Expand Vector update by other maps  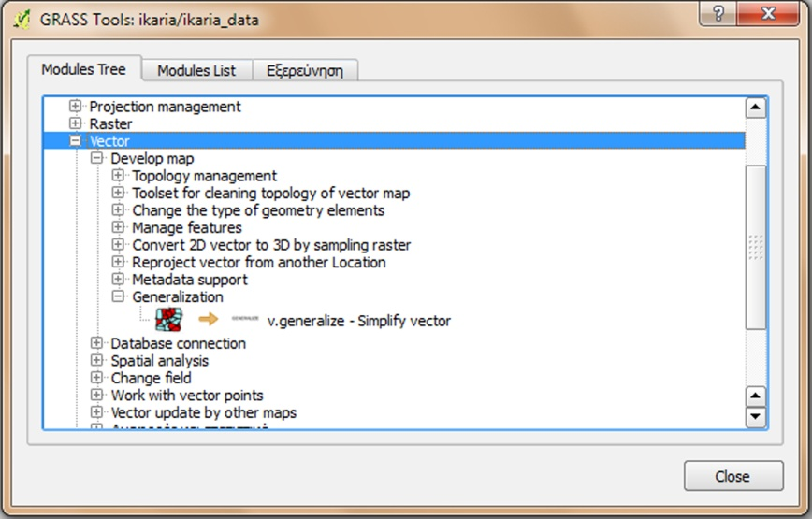97,411
